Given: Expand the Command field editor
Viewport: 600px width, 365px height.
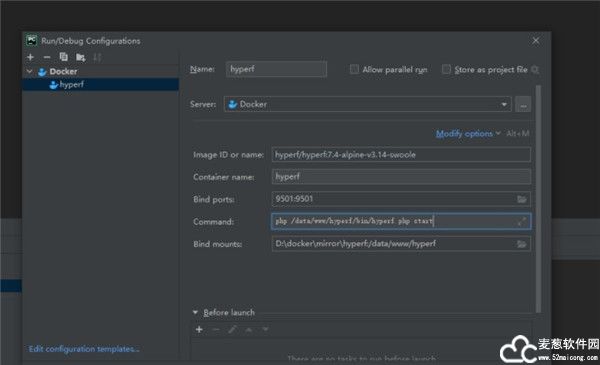Looking at the screenshot, I should coord(522,222).
